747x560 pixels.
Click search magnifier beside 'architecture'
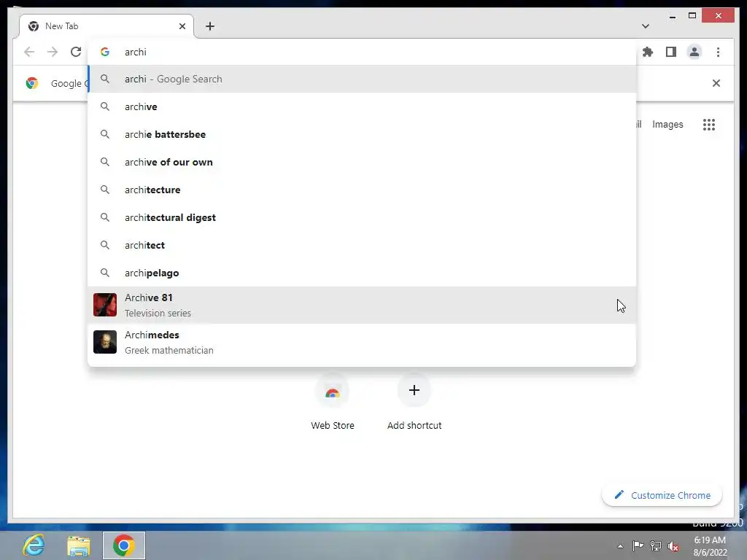point(105,190)
